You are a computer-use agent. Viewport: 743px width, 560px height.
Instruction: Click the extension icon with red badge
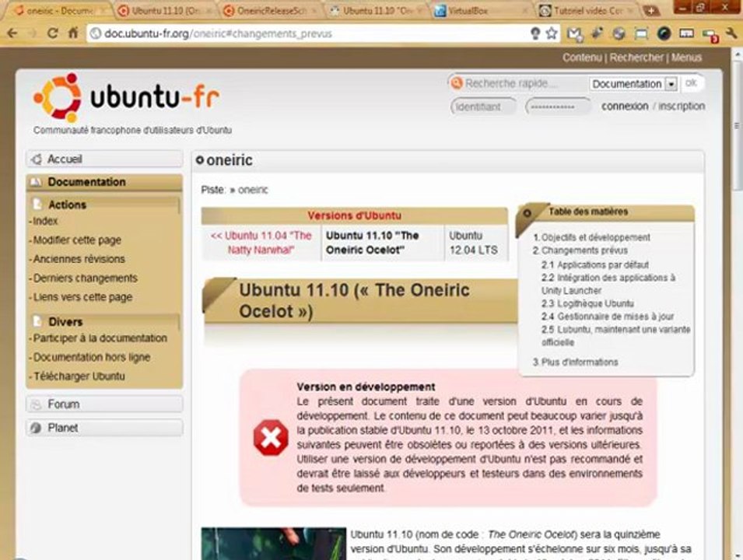(x=710, y=34)
